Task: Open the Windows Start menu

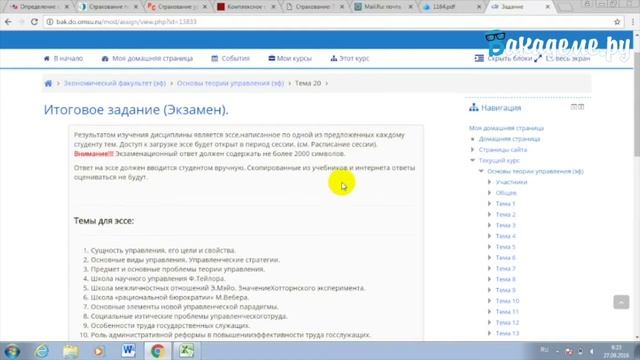Action: click(12, 351)
